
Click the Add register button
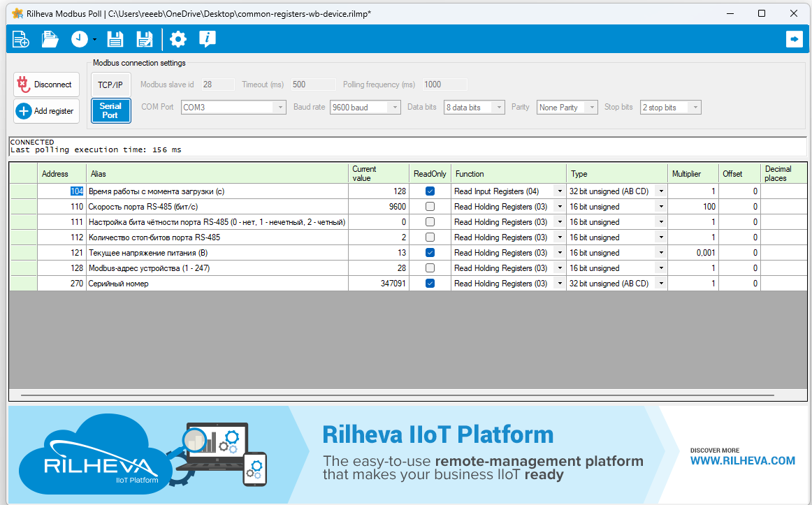tap(46, 111)
